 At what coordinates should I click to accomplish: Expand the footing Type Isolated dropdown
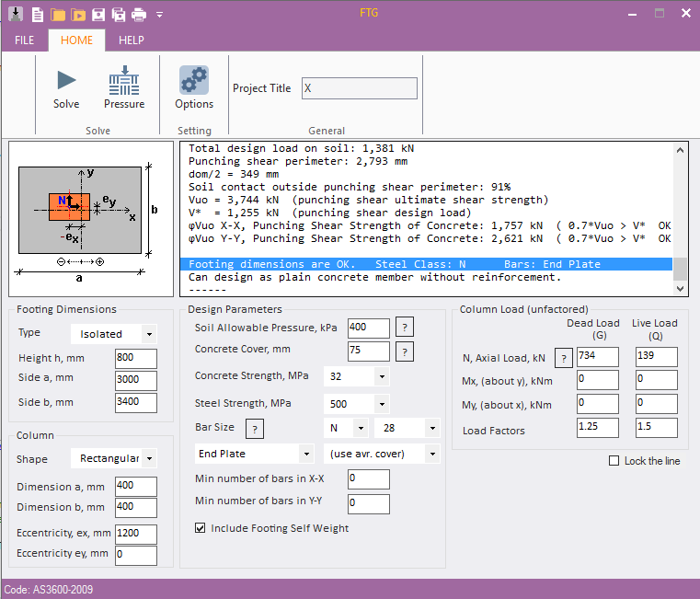(149, 333)
